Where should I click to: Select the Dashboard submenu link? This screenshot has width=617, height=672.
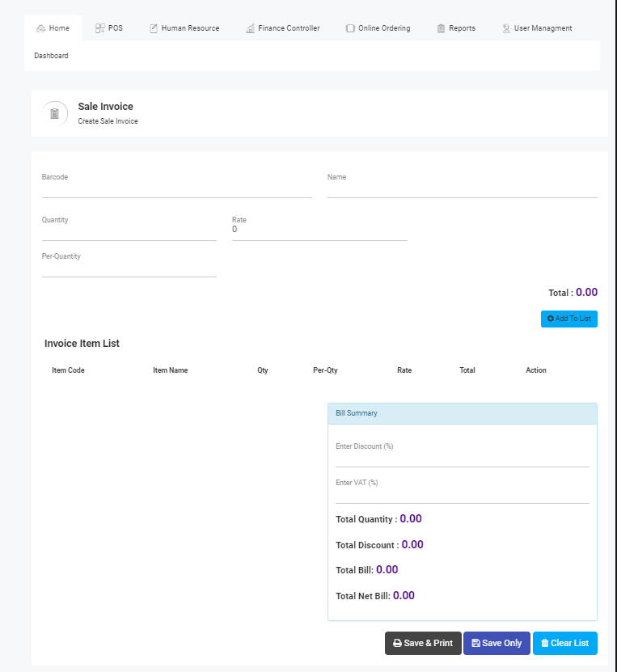point(51,56)
